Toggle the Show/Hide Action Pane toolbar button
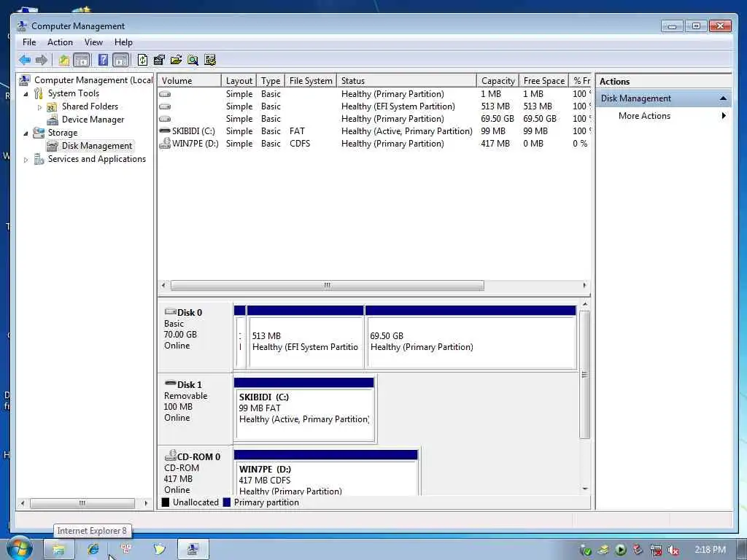Image resolution: width=747 pixels, height=560 pixels. pyautogui.click(x=121, y=60)
